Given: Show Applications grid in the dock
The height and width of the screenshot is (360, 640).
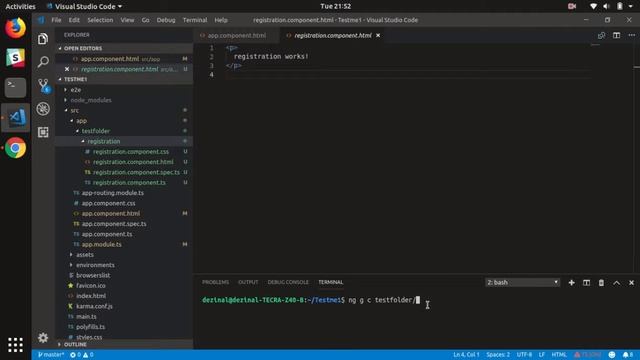Looking at the screenshot, I should (16, 344).
